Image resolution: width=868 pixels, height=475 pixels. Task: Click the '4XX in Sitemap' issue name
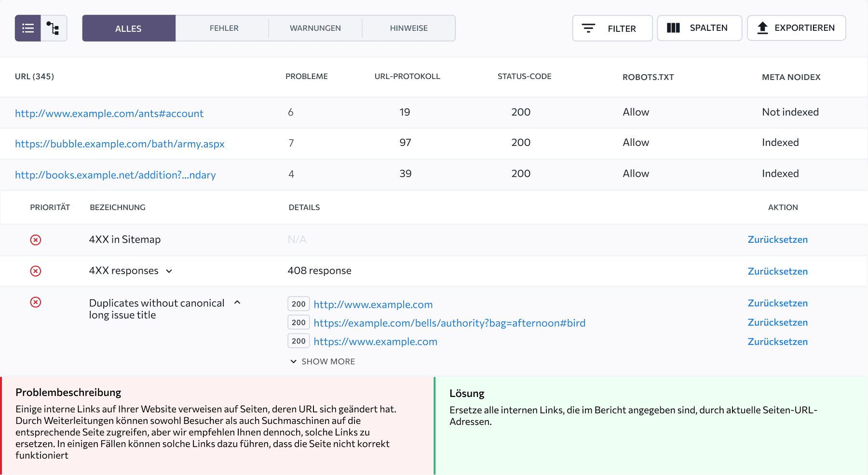pos(125,239)
